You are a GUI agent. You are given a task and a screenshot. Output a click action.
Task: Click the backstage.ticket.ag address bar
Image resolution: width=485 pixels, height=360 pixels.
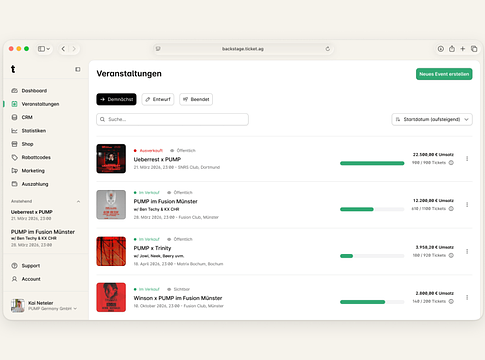coord(243,49)
